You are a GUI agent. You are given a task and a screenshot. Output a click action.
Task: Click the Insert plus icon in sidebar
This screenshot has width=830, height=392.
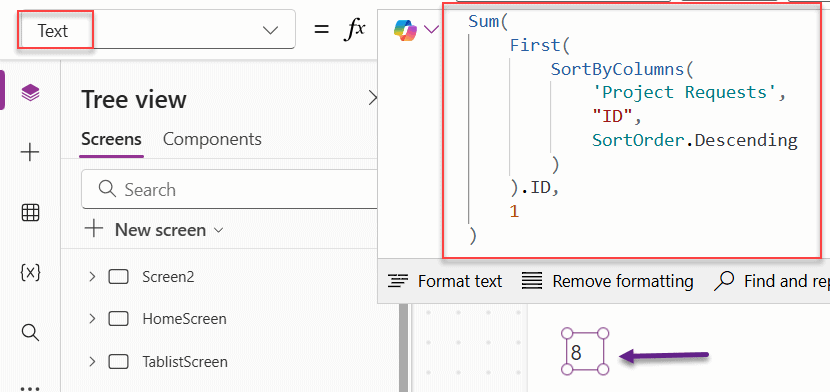coord(30,153)
